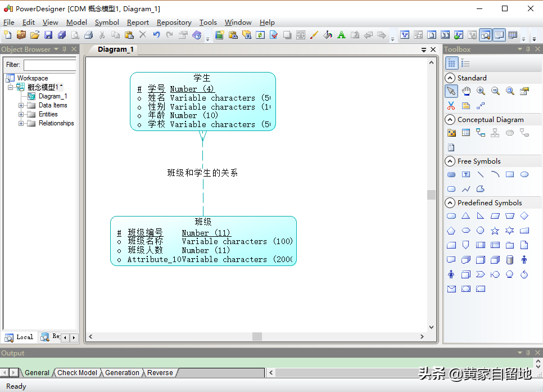The width and height of the screenshot is (543, 392).
Task: Toggle the auto-hide pin on Toolbox panel
Action: coord(528,49)
